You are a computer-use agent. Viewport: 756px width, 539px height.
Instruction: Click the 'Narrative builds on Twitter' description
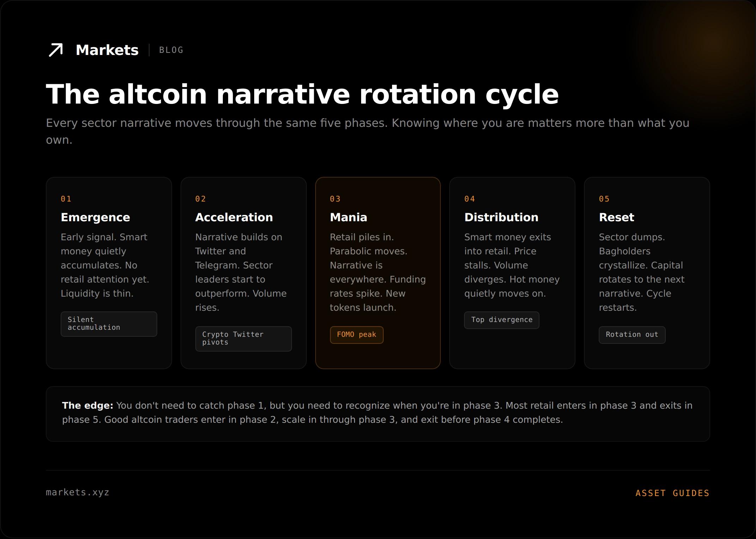click(241, 272)
